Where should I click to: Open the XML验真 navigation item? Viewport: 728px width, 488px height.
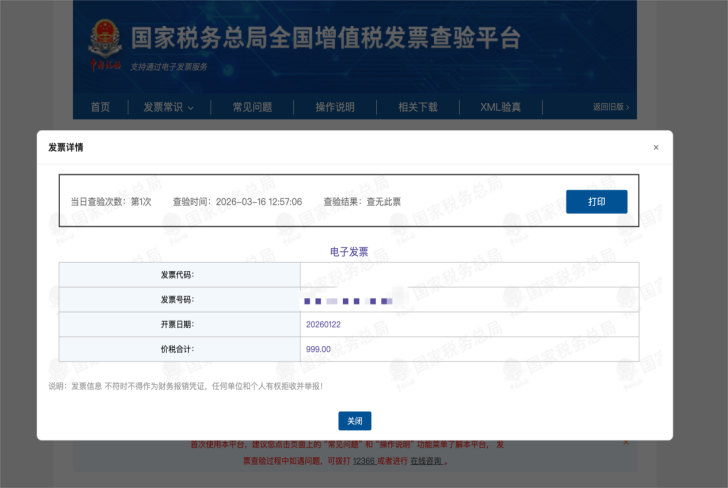point(500,107)
